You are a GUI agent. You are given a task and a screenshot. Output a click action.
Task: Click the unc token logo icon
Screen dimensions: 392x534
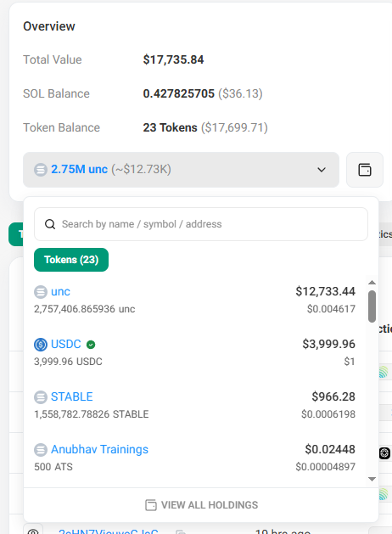41,292
